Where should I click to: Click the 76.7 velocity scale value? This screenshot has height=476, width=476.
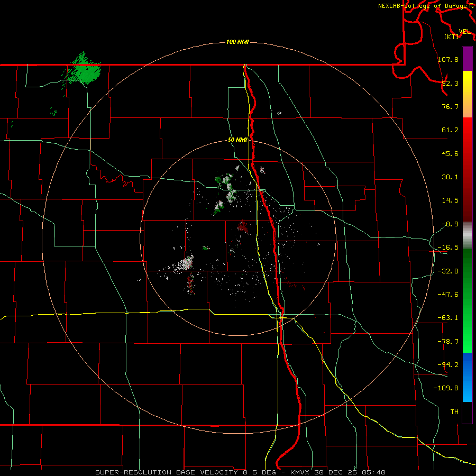pyautogui.click(x=450, y=106)
